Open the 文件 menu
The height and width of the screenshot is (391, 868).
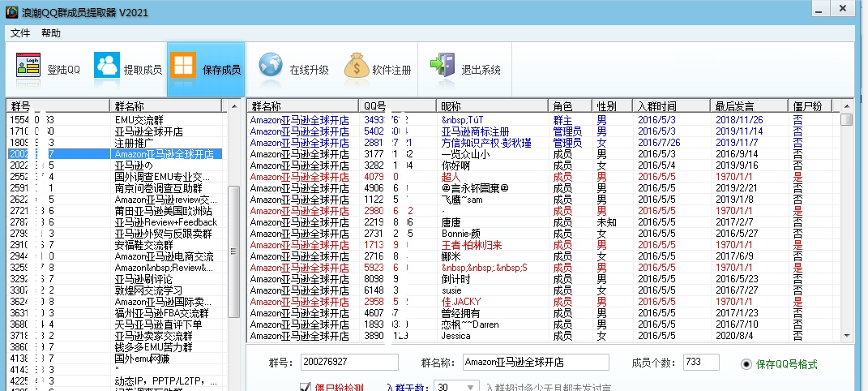pyautogui.click(x=20, y=33)
